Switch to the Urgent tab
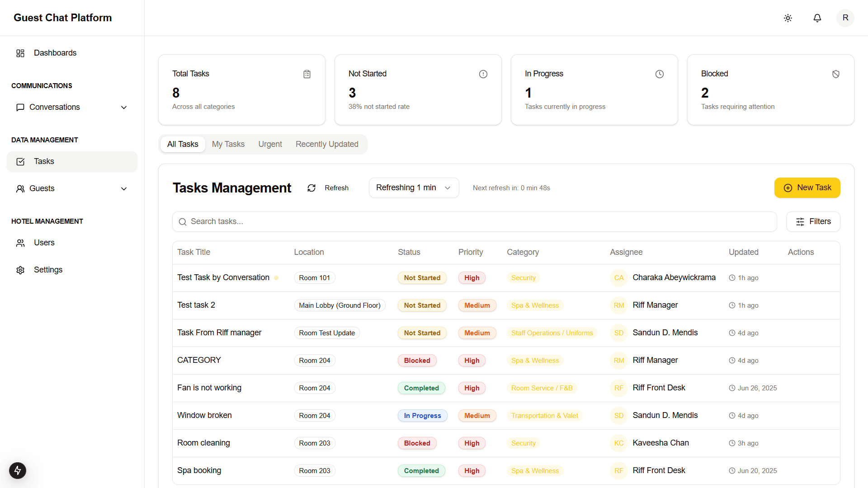868x488 pixels. [270, 144]
